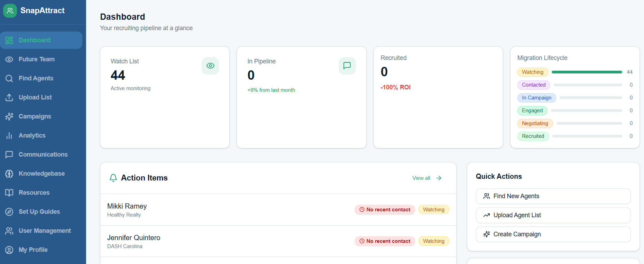Click the Create Campaign button

coord(553,234)
